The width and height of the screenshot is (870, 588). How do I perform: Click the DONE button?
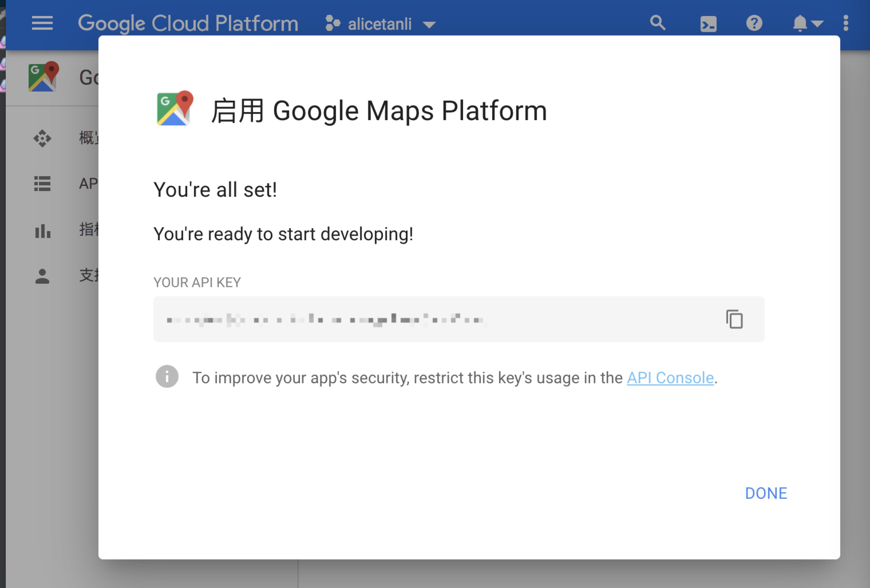(x=766, y=493)
